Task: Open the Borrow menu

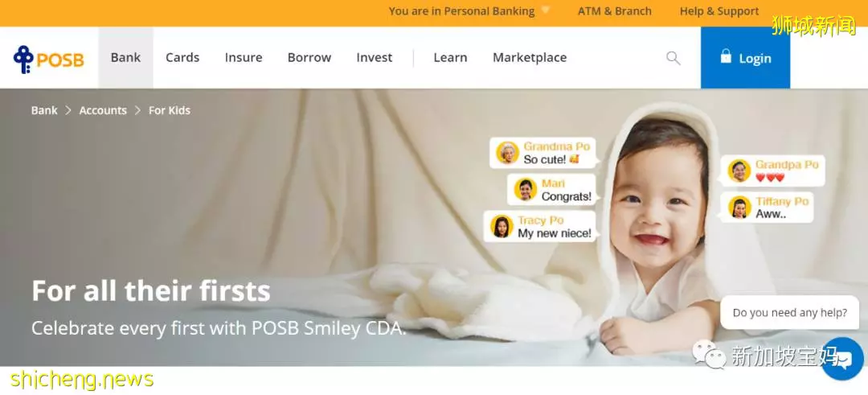Action: pos(309,58)
